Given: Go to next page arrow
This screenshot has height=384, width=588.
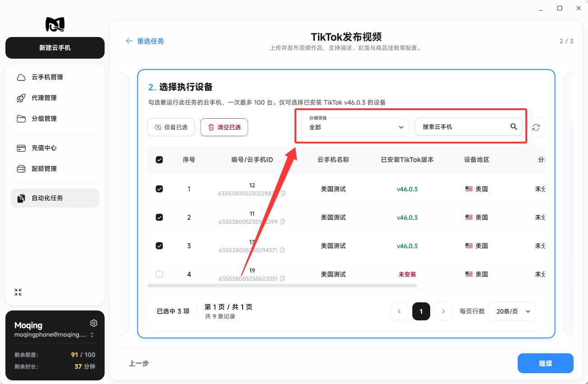Looking at the screenshot, I should point(443,311).
